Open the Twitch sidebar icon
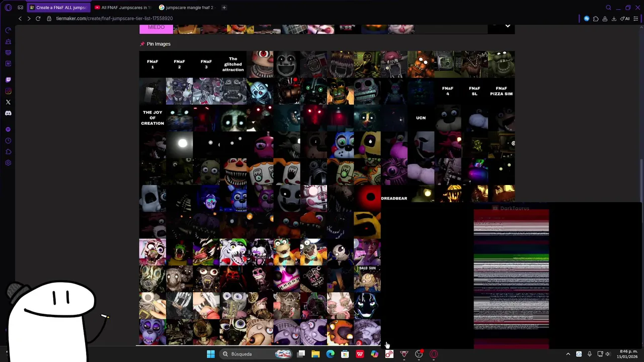 pos(8,79)
